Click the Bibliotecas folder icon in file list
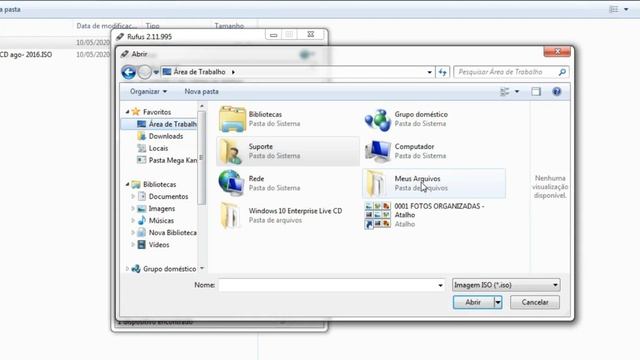This screenshot has height=360, width=640. click(232, 119)
